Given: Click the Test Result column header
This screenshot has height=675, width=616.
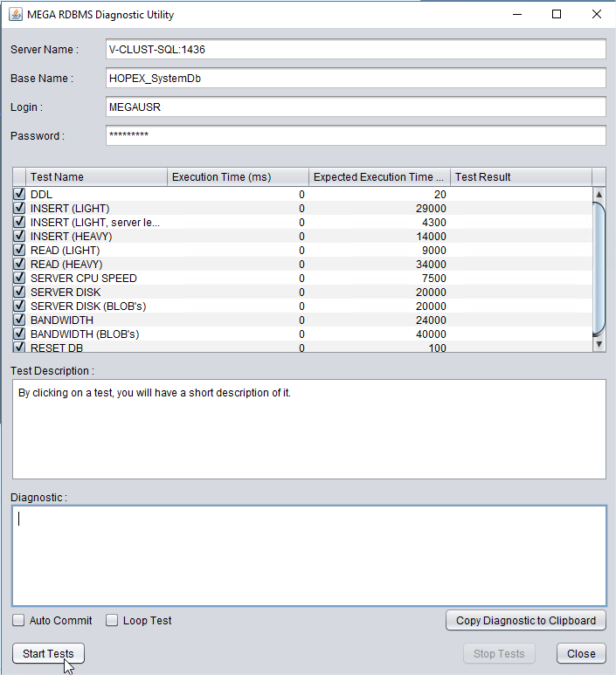Looking at the screenshot, I should (521, 177).
